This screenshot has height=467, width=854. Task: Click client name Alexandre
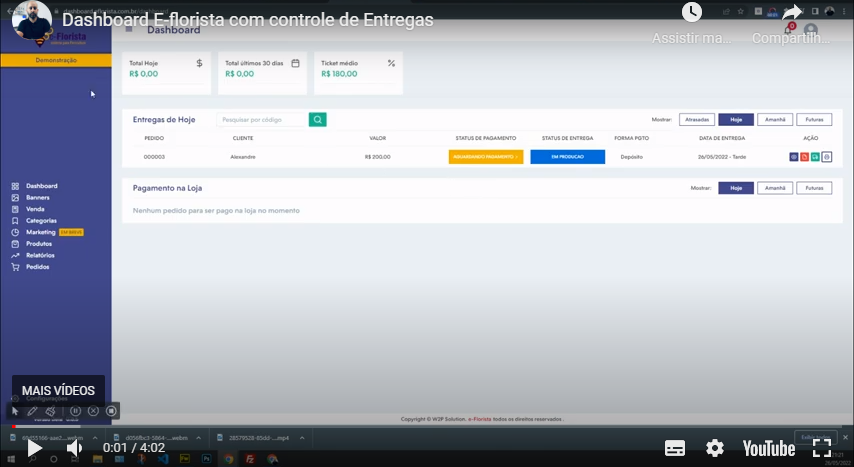[x=243, y=157]
